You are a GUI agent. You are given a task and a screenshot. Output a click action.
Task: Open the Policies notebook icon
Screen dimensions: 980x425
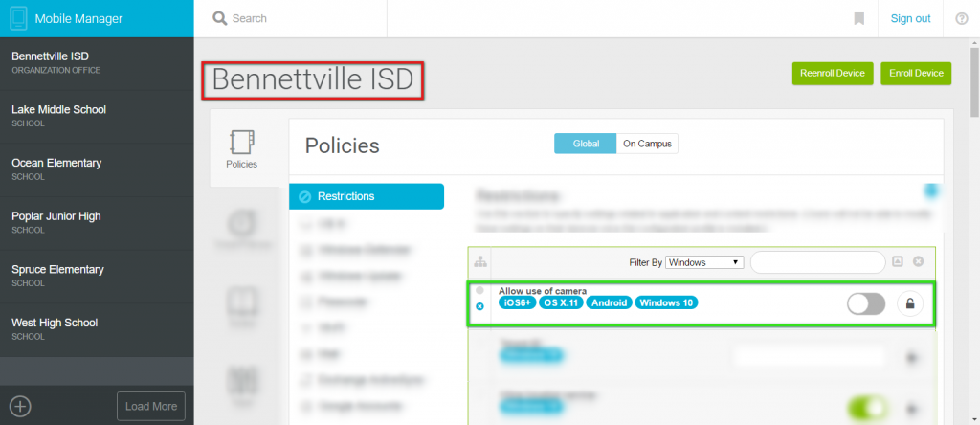coord(241,143)
